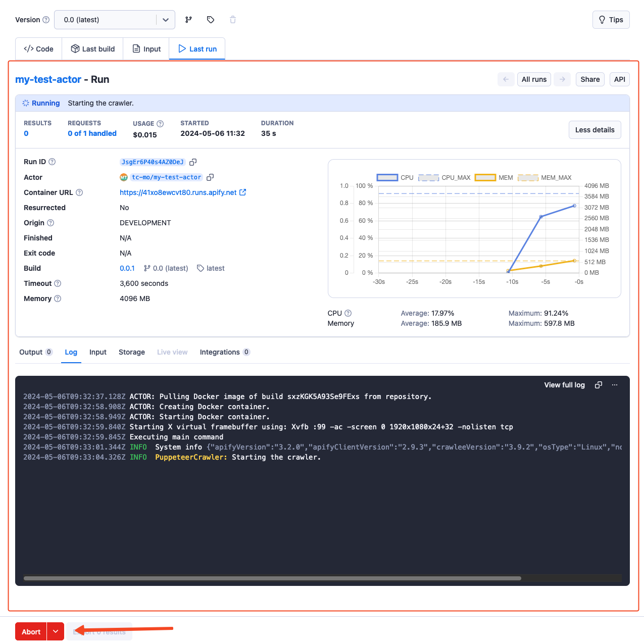
Task: Open the Storage tab
Action: pos(132,352)
